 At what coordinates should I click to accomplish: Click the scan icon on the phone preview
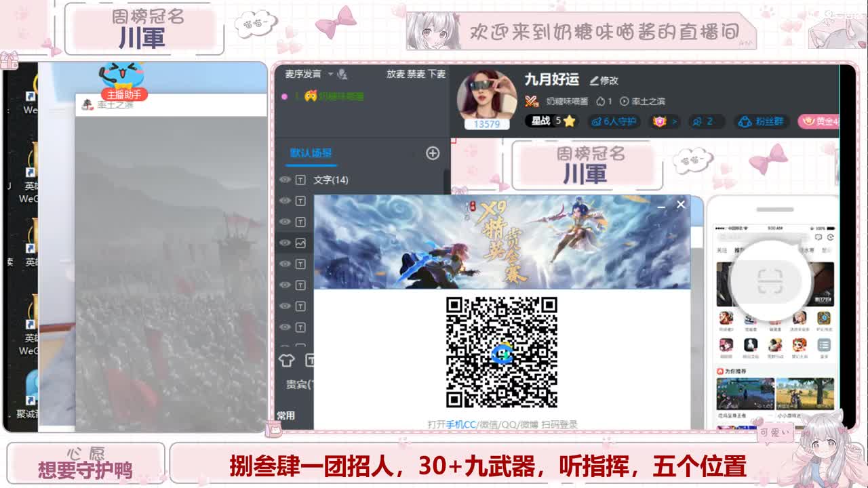point(770,281)
